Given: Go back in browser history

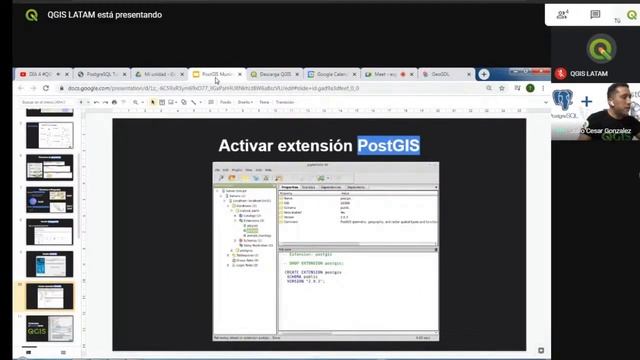Looking at the screenshot, I should [x=20, y=88].
